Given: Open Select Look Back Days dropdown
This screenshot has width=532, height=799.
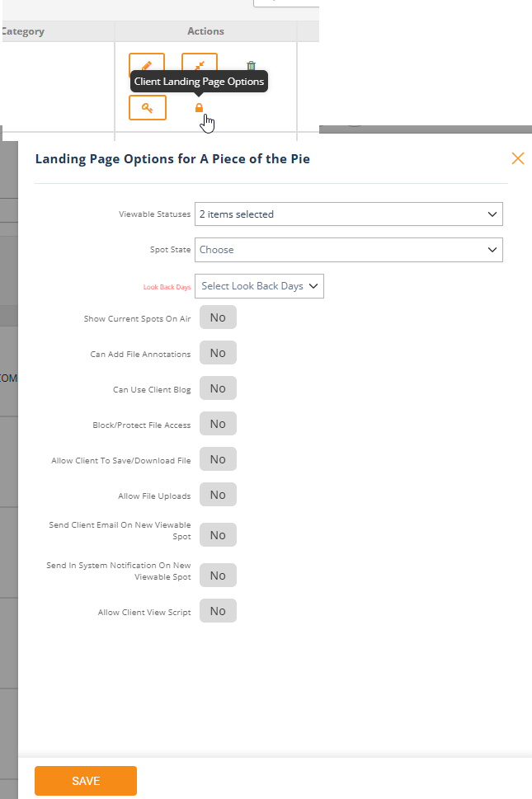Looking at the screenshot, I should [x=259, y=286].
